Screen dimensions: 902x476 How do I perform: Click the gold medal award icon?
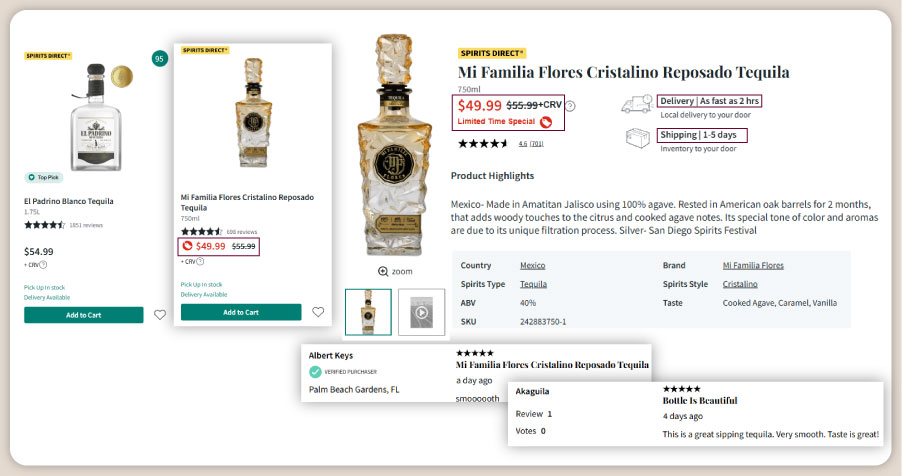pos(122,76)
